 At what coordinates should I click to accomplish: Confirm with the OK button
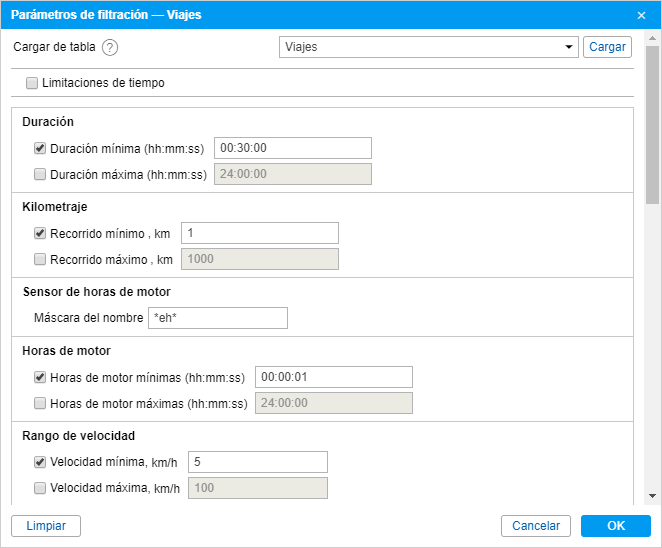(x=616, y=526)
